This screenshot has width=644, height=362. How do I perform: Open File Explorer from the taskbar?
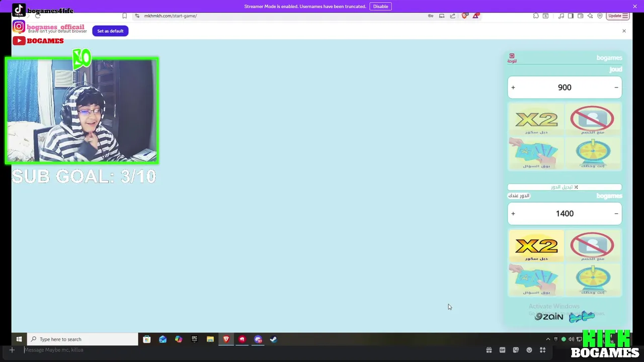click(210, 339)
